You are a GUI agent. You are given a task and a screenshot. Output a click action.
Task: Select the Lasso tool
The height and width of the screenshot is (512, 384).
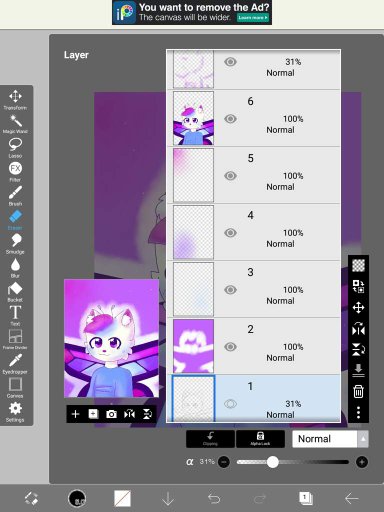(15, 148)
